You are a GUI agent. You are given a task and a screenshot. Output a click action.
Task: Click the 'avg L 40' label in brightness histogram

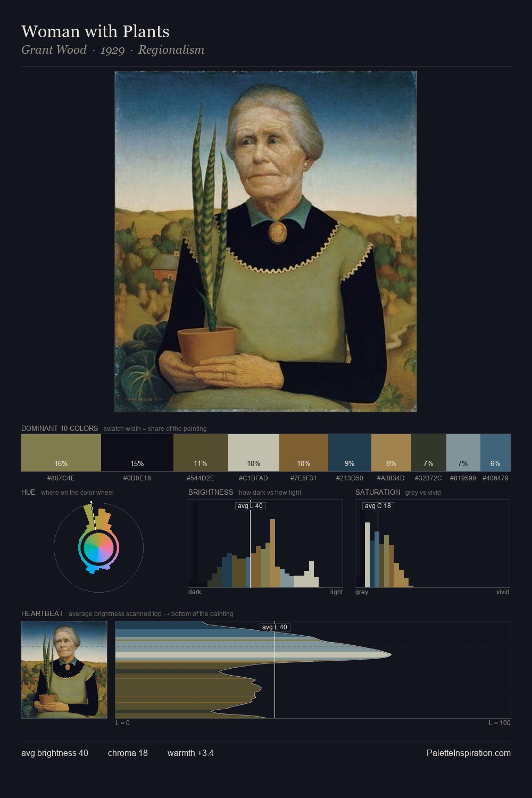[250, 506]
